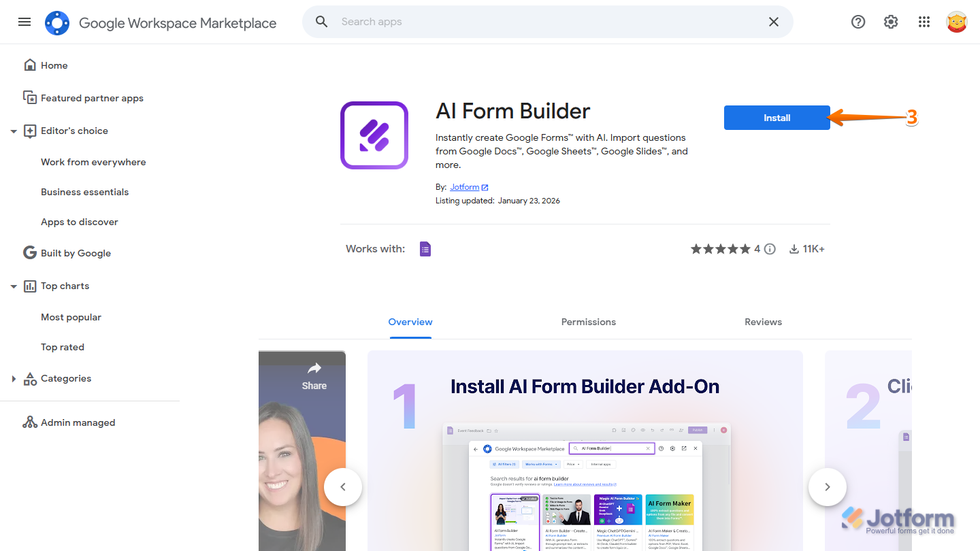
Task: Switch to the Permissions tab
Action: click(588, 321)
